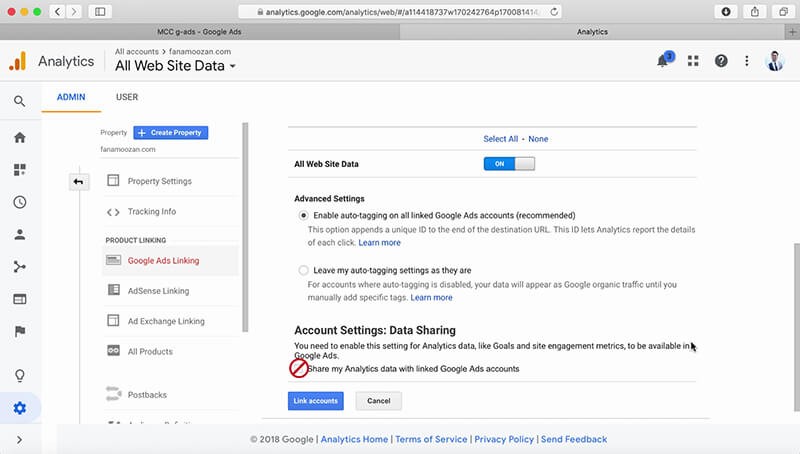800x454 pixels.
Task: Open Conversions flag icon in sidebar
Action: click(x=19, y=332)
